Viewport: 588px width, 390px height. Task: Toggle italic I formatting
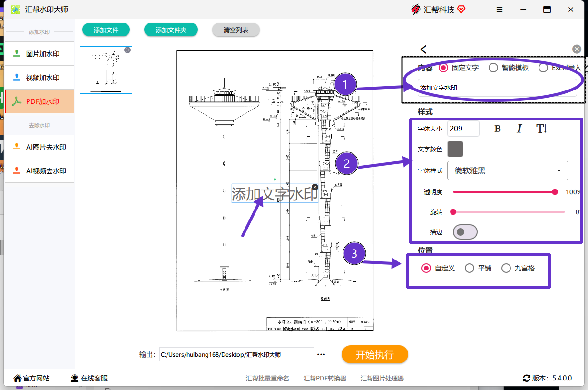pos(519,129)
